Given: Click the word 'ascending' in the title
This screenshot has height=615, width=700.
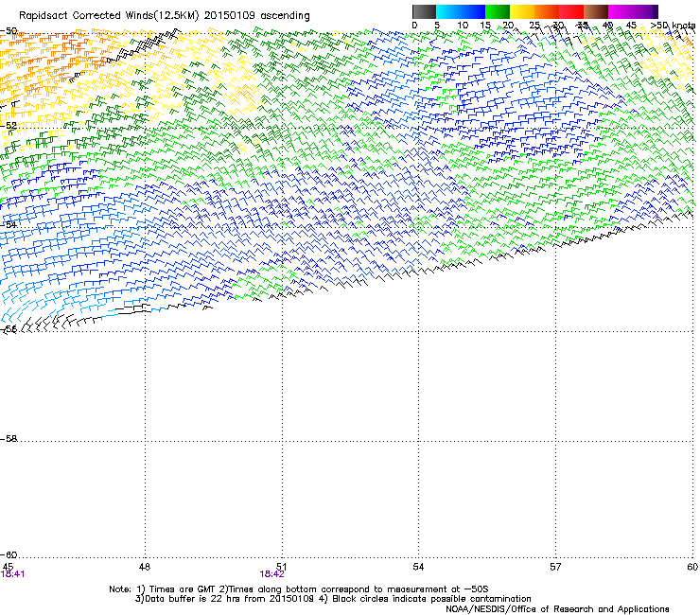Looking at the screenshot, I should pyautogui.click(x=286, y=16).
